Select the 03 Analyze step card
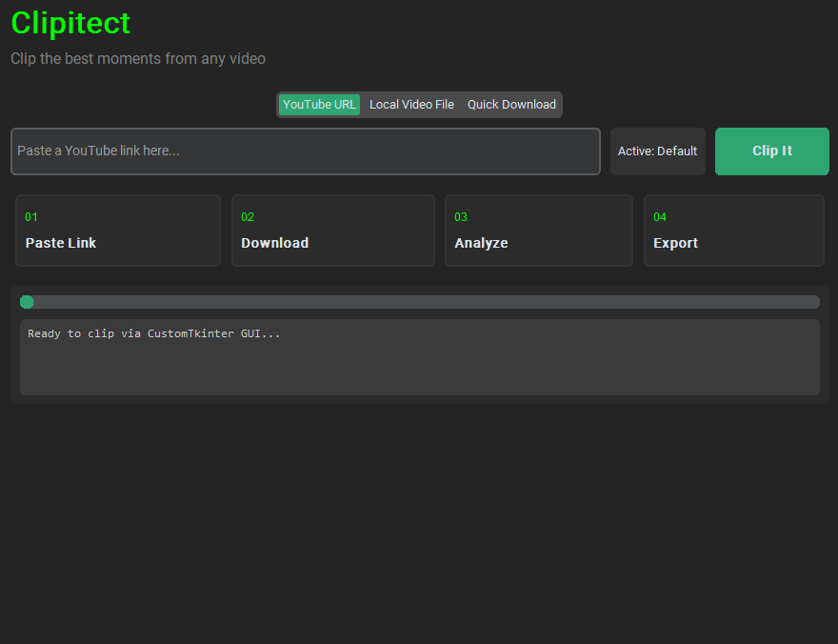838x644 pixels. (x=538, y=231)
